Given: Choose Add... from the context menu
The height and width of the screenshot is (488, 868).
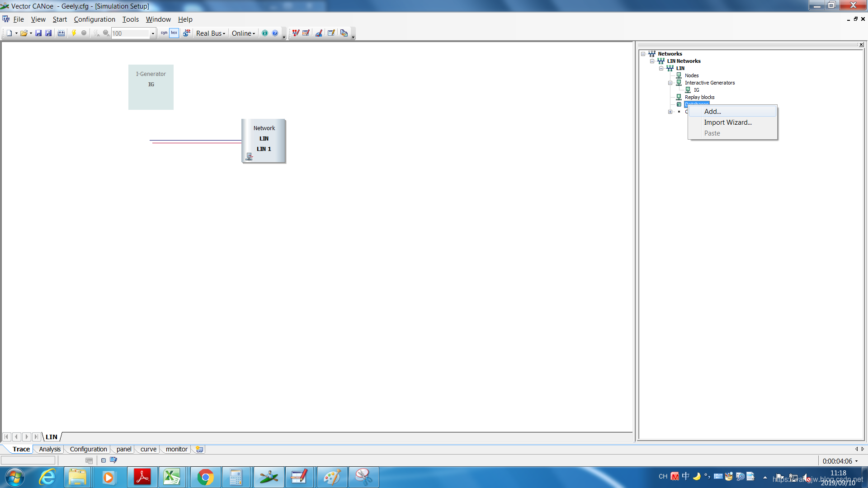Looking at the screenshot, I should tap(712, 112).
